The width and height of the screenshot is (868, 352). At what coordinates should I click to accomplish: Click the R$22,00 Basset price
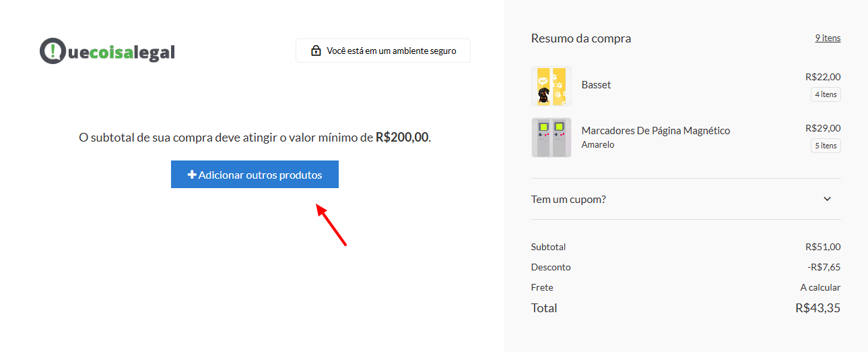click(x=823, y=77)
